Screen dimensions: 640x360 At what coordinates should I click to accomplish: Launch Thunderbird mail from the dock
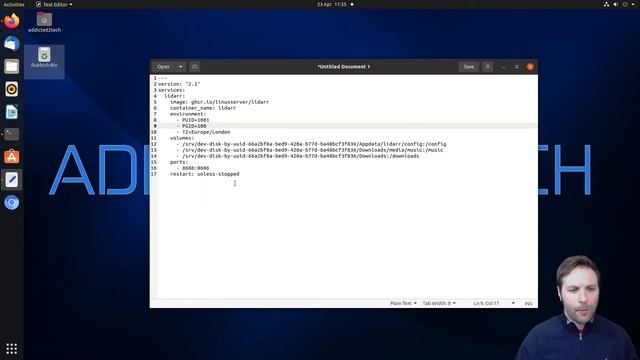11,43
